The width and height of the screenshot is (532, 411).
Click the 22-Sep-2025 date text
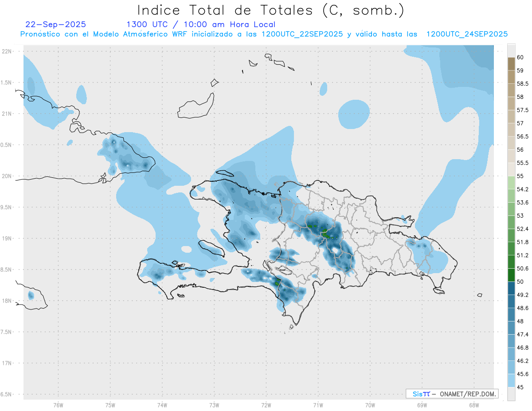[x=56, y=24]
